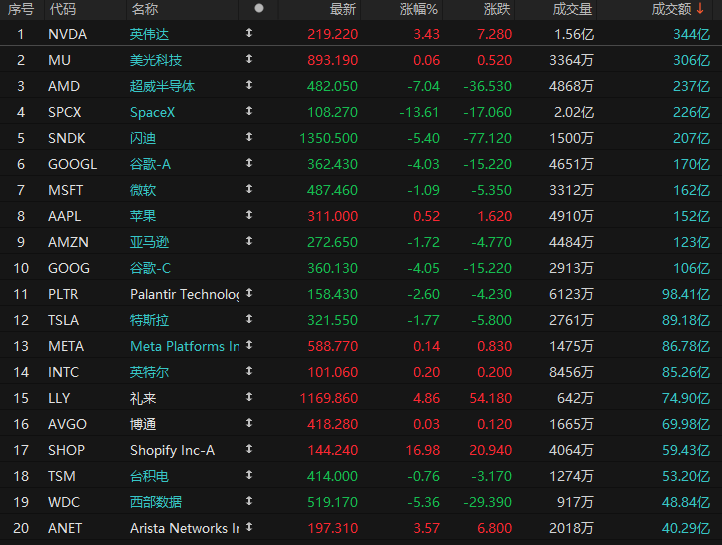Open Meta Platforms stock name link
Image resolution: width=722 pixels, height=545 pixels.
pos(185,346)
